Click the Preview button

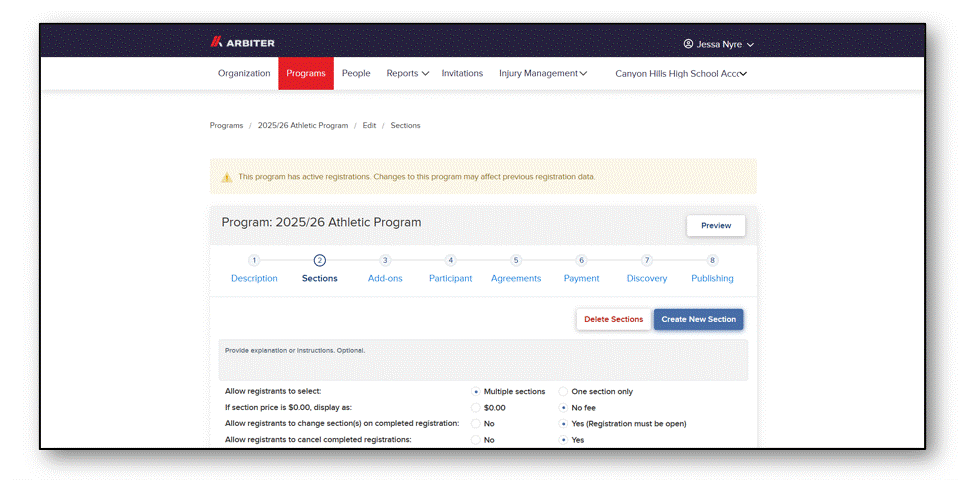coord(716,226)
